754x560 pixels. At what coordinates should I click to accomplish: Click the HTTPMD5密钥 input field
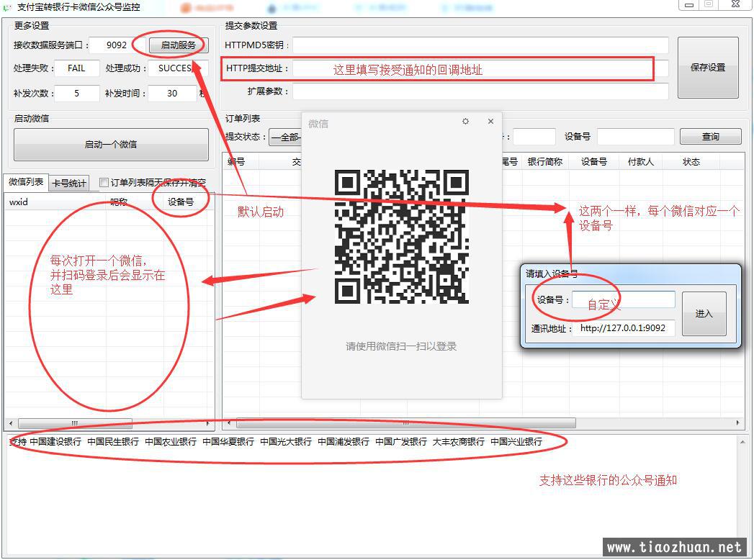[480, 45]
